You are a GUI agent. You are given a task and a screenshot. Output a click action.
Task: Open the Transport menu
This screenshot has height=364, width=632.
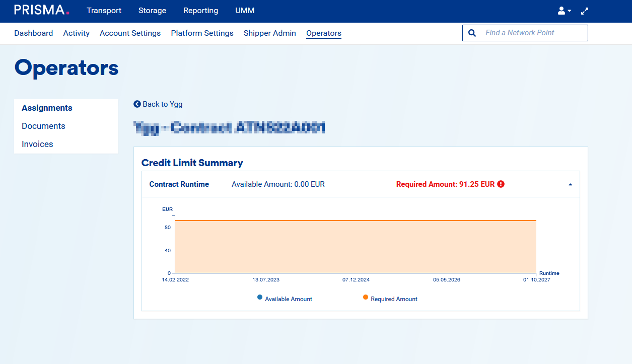pos(104,11)
